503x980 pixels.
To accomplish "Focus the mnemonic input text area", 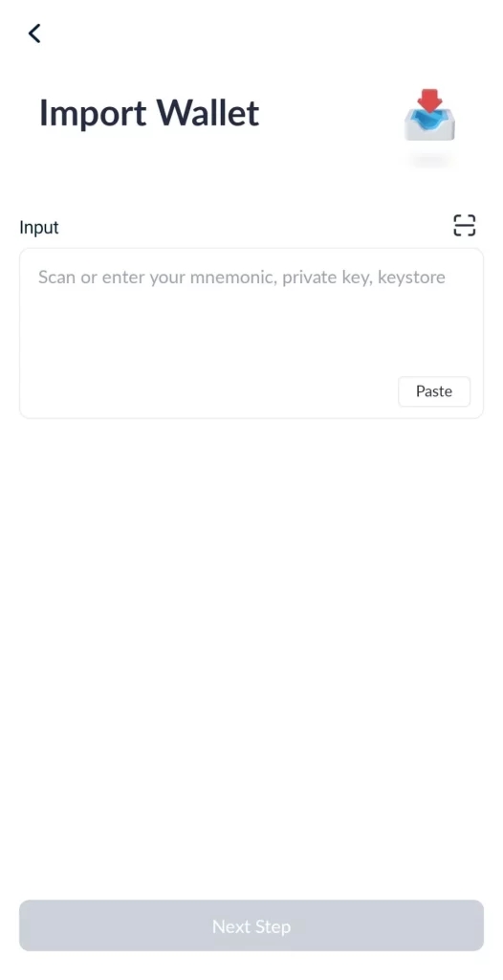I will click(x=251, y=333).
